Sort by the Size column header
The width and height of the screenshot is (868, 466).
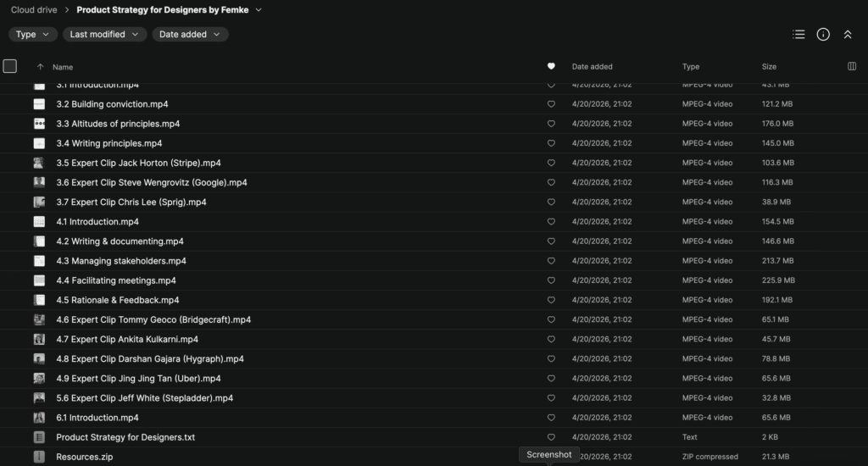[769, 66]
